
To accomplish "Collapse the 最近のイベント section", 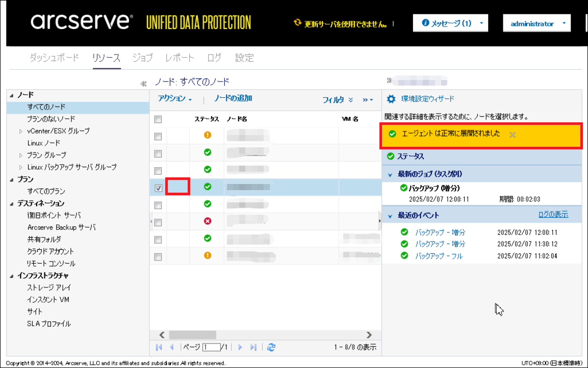I will [x=390, y=216].
